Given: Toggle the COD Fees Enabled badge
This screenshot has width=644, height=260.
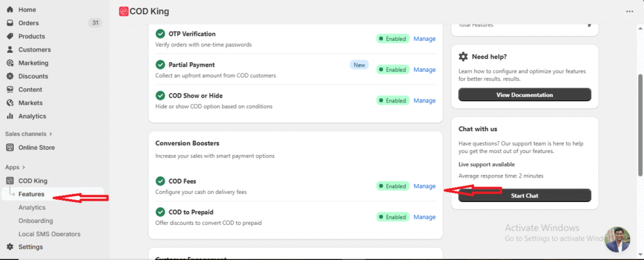Looking at the screenshot, I should click(393, 186).
